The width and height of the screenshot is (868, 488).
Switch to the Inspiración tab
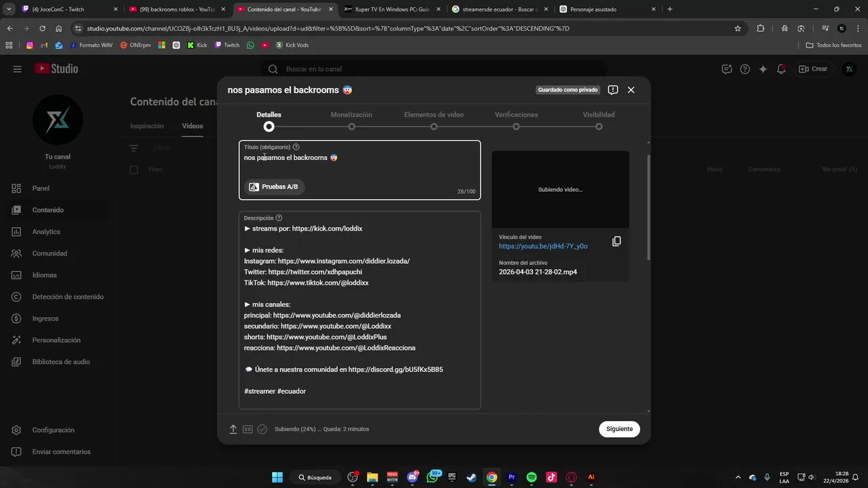(x=147, y=126)
